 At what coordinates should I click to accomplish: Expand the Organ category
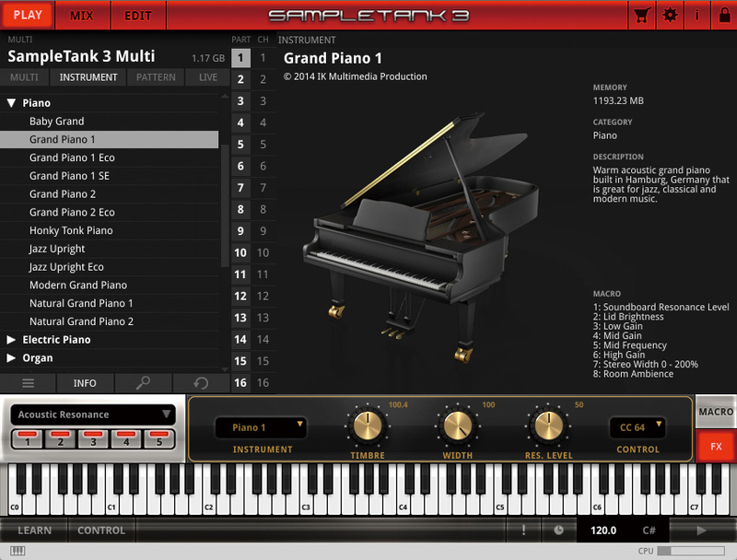pyautogui.click(x=12, y=358)
